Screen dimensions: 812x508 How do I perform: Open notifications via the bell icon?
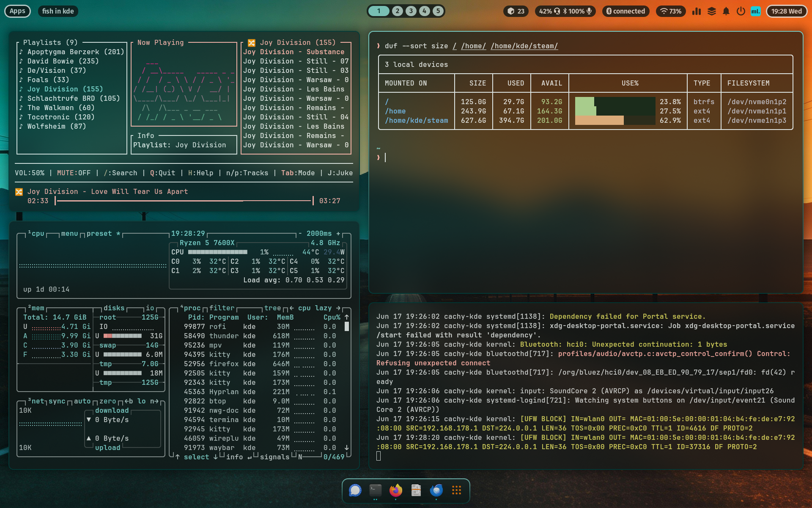point(726,11)
